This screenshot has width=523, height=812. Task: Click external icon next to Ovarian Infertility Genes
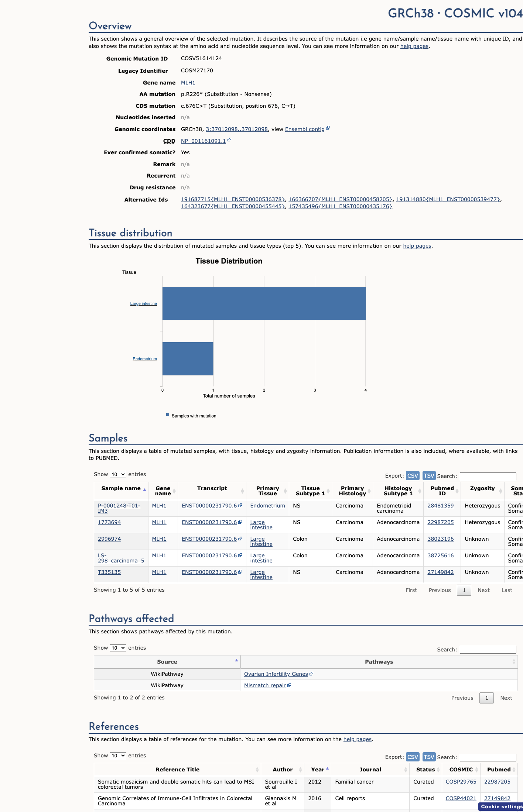311,674
